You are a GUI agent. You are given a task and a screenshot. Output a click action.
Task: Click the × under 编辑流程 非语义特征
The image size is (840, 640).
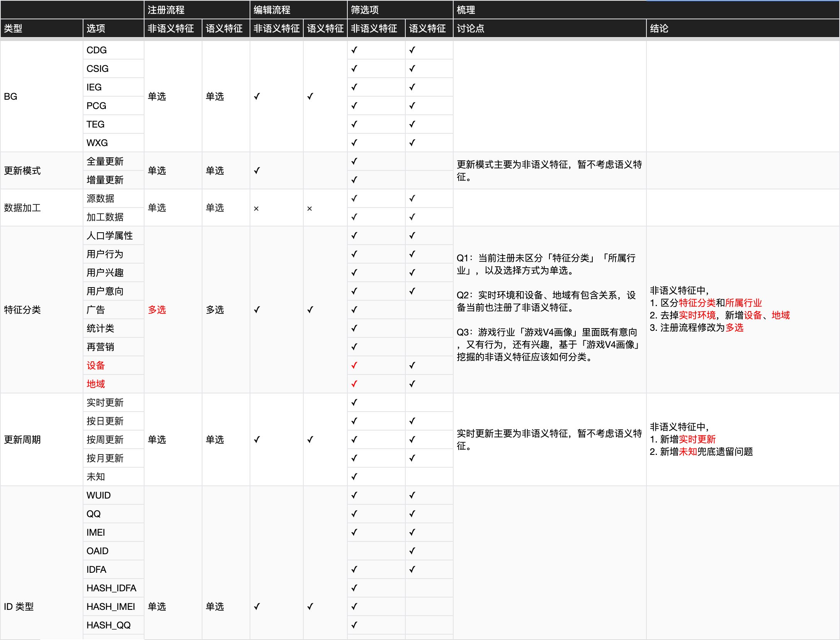256,209
